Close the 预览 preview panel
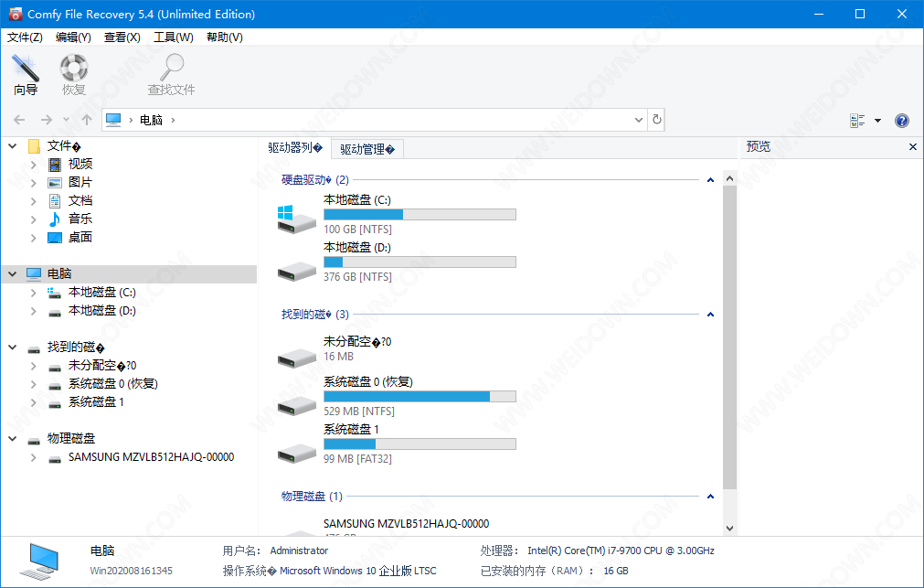The height and width of the screenshot is (588, 924). tap(913, 147)
